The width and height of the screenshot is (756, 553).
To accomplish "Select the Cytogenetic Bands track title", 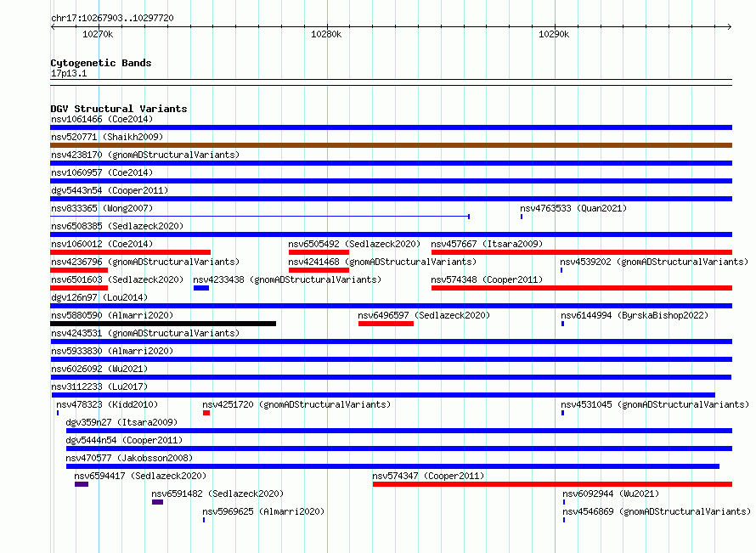I will pyautogui.click(x=101, y=63).
